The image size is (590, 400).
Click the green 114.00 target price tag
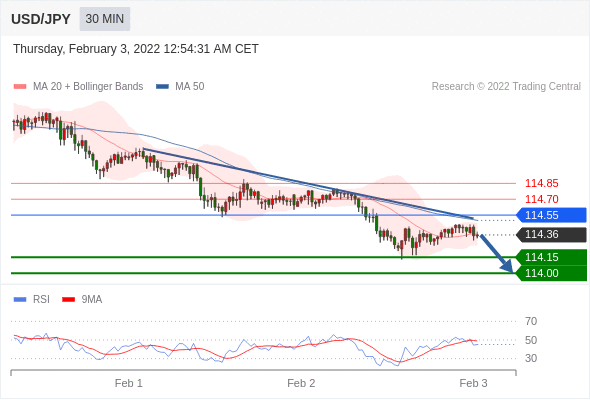click(x=551, y=273)
